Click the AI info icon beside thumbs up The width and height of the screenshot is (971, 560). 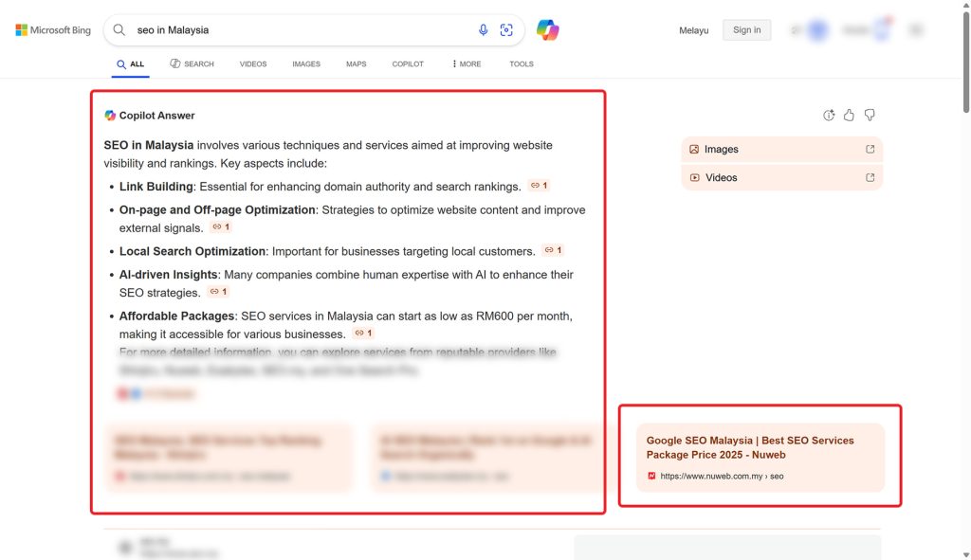[x=829, y=115]
